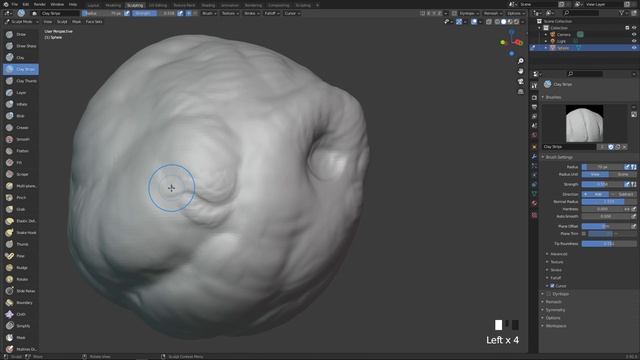Open the Sculpt Mode dropdown

click(x=21, y=22)
